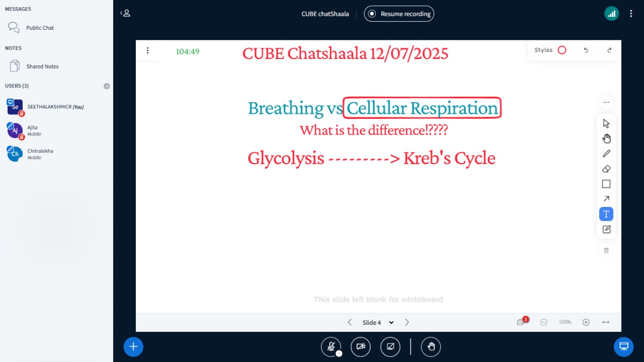Select the rectangle shape tool
This screenshot has height=362, width=644.
coord(606,184)
